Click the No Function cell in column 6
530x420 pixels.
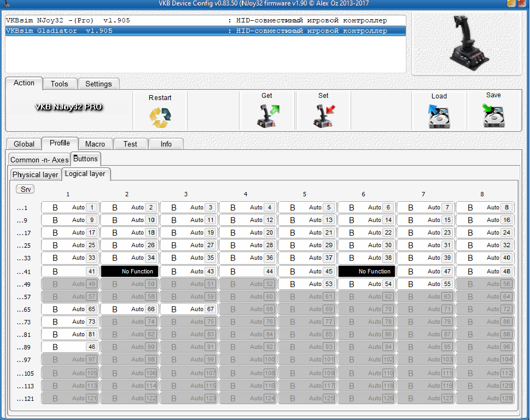366,271
